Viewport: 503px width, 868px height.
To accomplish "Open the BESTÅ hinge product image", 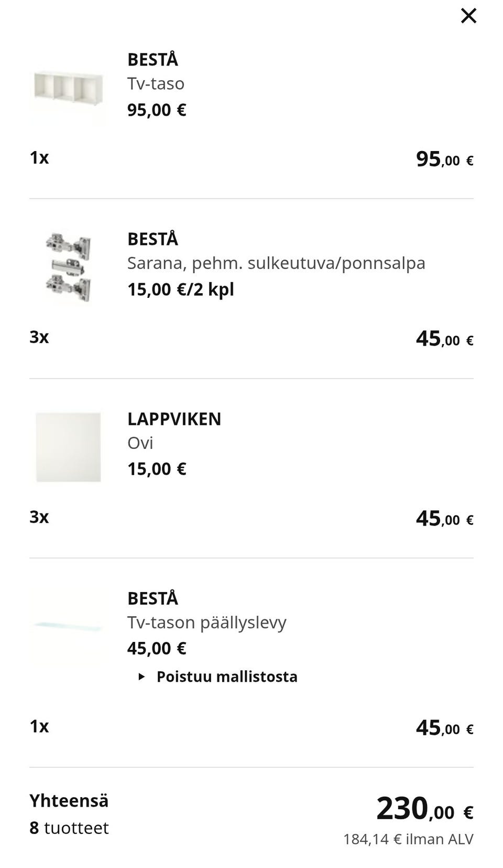I will click(x=68, y=267).
